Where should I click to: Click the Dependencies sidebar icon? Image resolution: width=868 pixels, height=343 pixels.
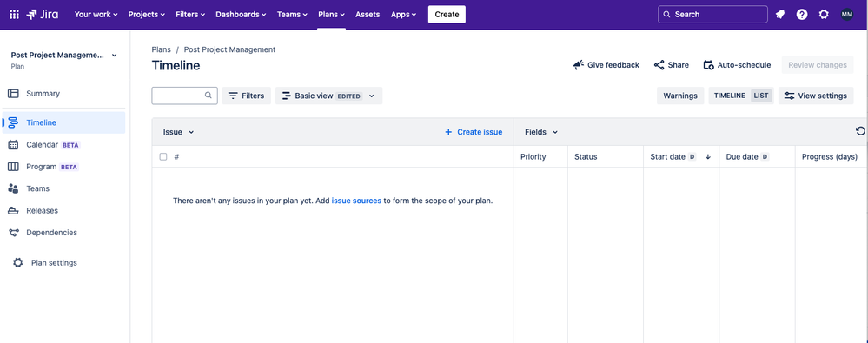[13, 233]
